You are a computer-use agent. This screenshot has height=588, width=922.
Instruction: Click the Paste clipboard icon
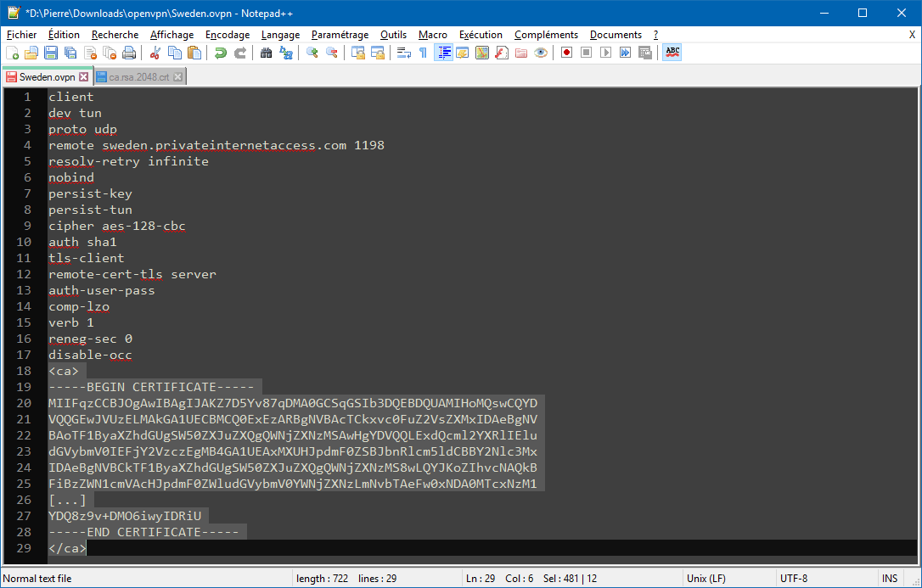[194, 53]
